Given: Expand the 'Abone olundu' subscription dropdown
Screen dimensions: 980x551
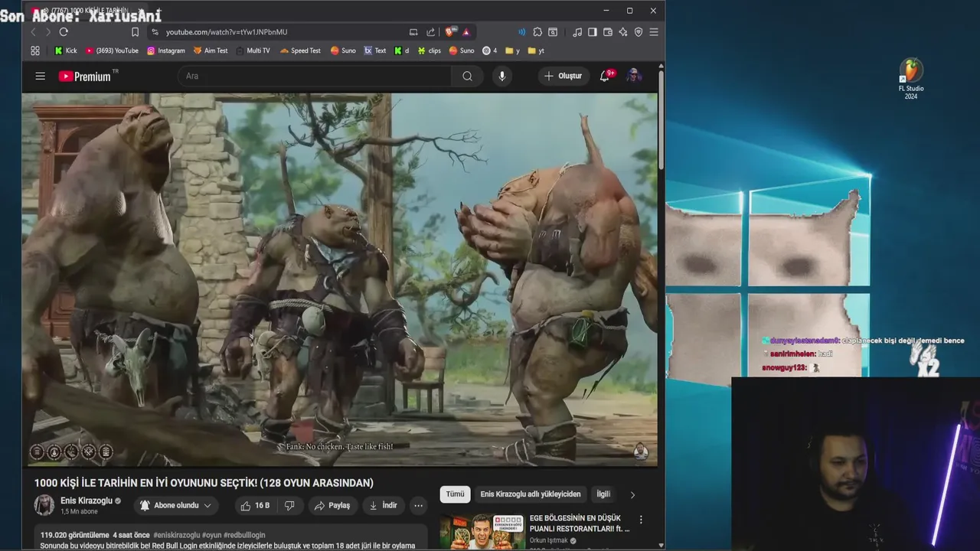Looking at the screenshot, I should click(175, 505).
